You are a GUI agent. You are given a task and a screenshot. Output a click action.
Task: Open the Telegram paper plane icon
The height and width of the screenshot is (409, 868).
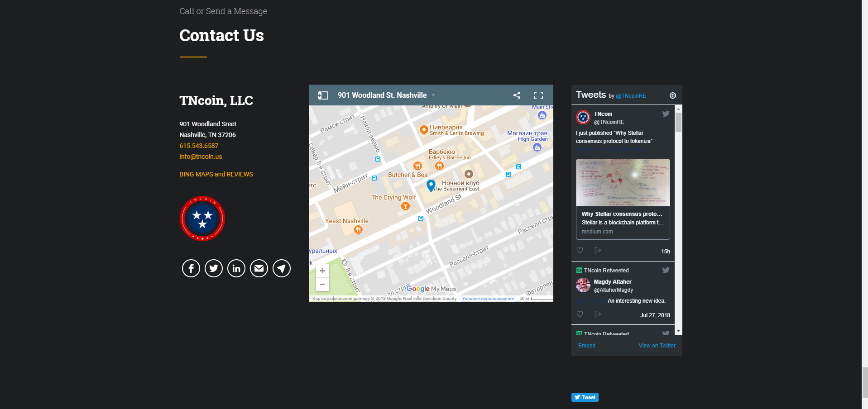click(282, 268)
